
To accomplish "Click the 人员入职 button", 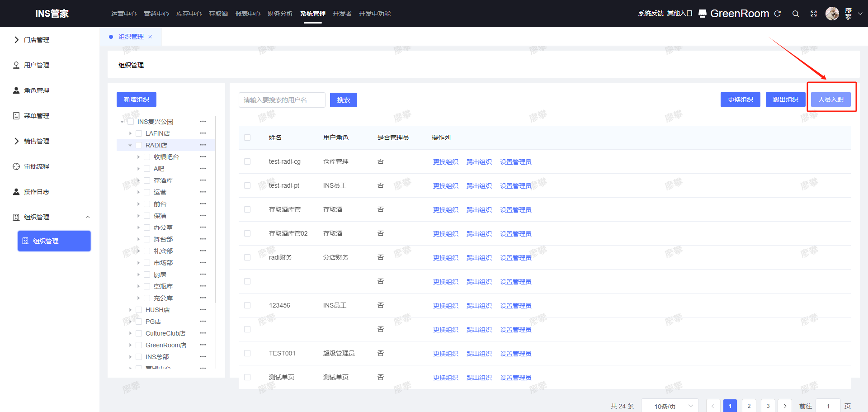I will click(831, 99).
